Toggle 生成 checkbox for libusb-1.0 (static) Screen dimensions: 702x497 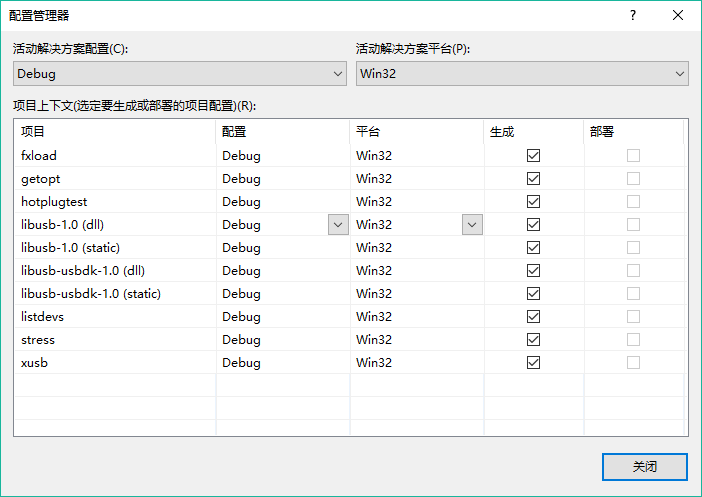point(533,248)
